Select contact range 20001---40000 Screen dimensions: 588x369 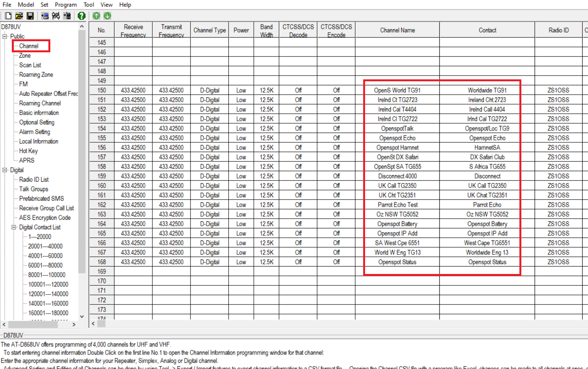tap(45, 246)
